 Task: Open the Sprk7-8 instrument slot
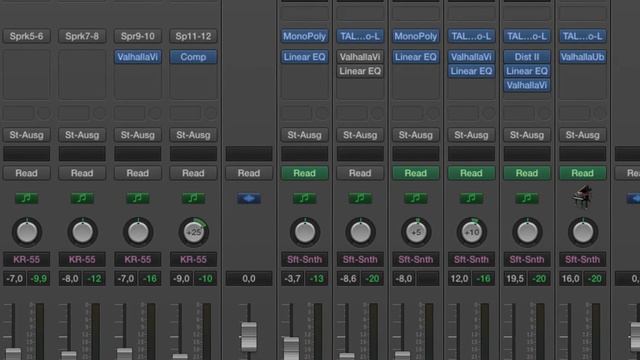click(x=82, y=36)
